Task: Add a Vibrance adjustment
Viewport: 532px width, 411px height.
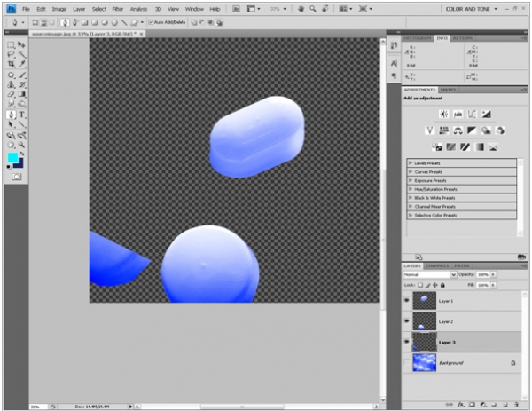Action: 430,130
